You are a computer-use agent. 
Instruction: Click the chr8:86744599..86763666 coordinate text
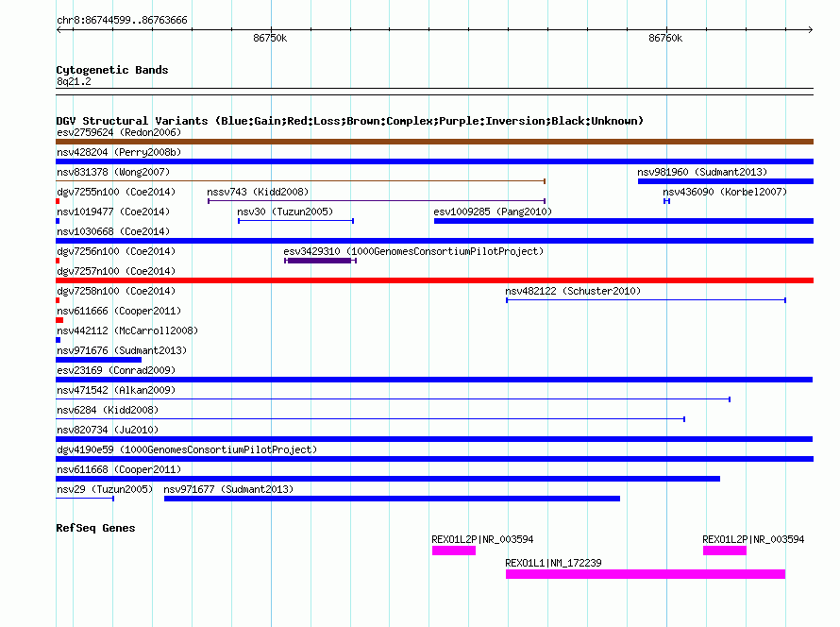tap(122, 20)
